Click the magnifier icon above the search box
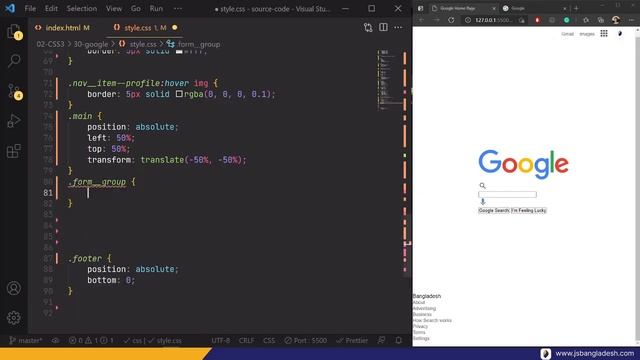 point(482,185)
